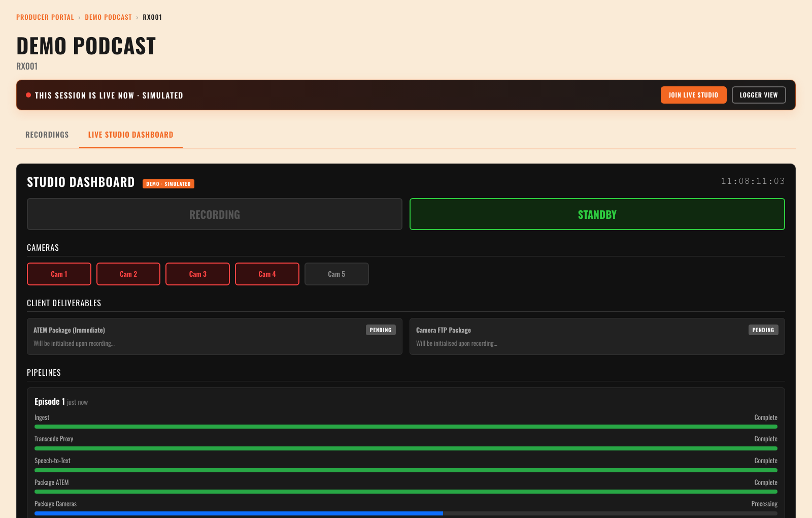This screenshot has width=812, height=518.
Task: Click the Transcode Proxy progress bar
Action: click(406, 448)
